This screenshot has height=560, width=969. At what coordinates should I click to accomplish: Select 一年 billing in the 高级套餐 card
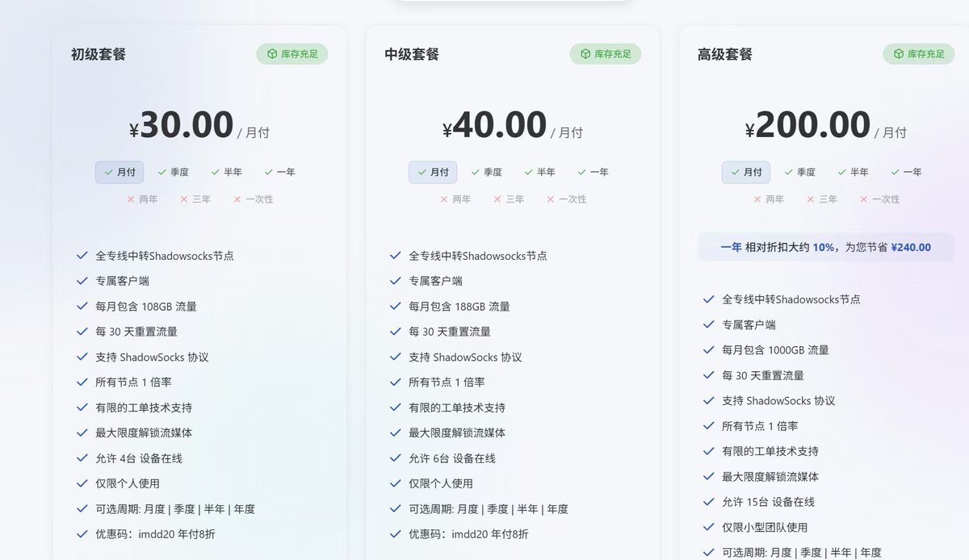click(906, 172)
